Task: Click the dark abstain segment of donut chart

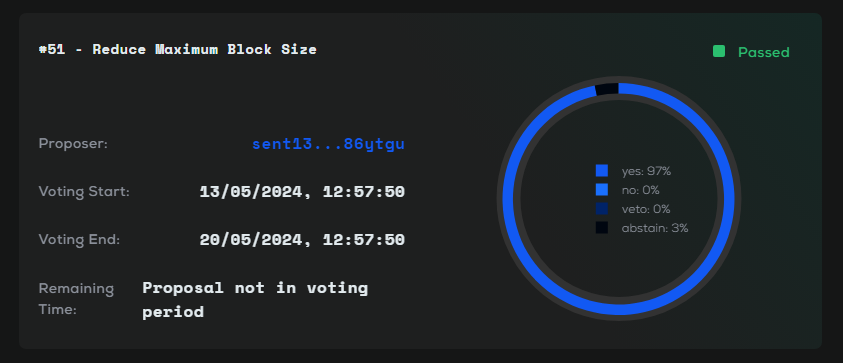Action: (607, 89)
